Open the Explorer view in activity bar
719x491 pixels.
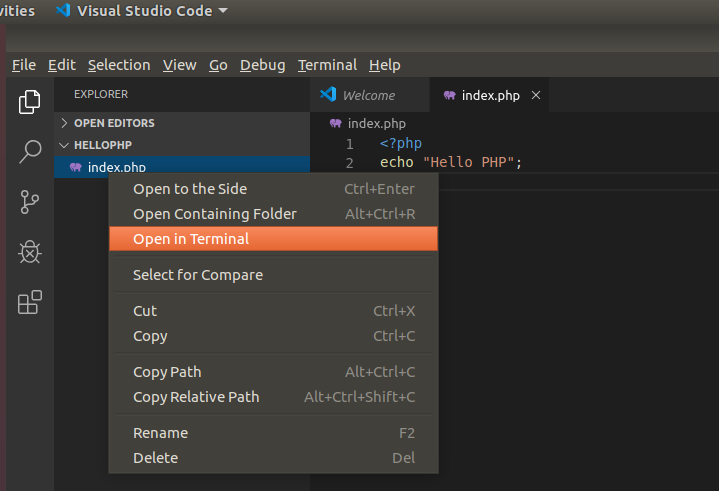pos(29,102)
